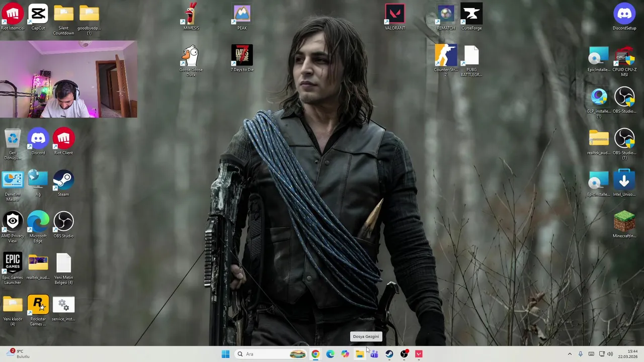Select the CurseForge desktop icon
Image resolution: width=644 pixels, height=362 pixels.
[x=471, y=17]
